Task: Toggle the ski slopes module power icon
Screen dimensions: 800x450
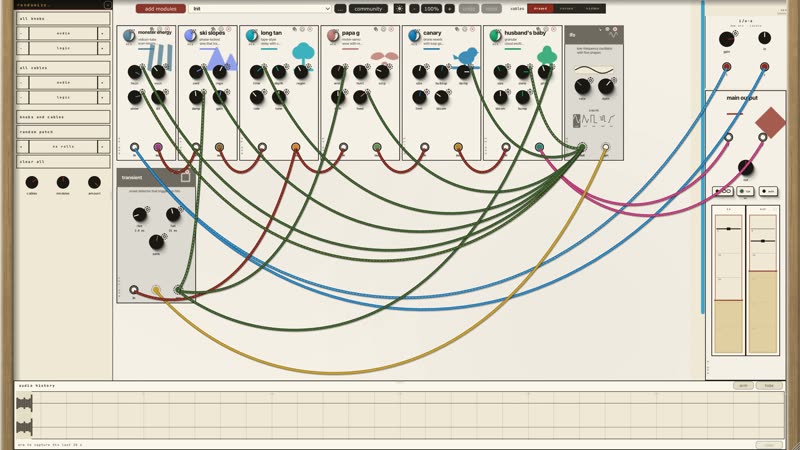Action: tap(190, 36)
